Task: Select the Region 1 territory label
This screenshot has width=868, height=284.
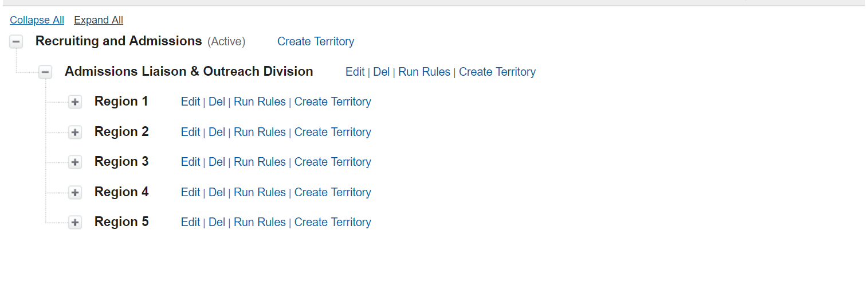Action: (121, 101)
